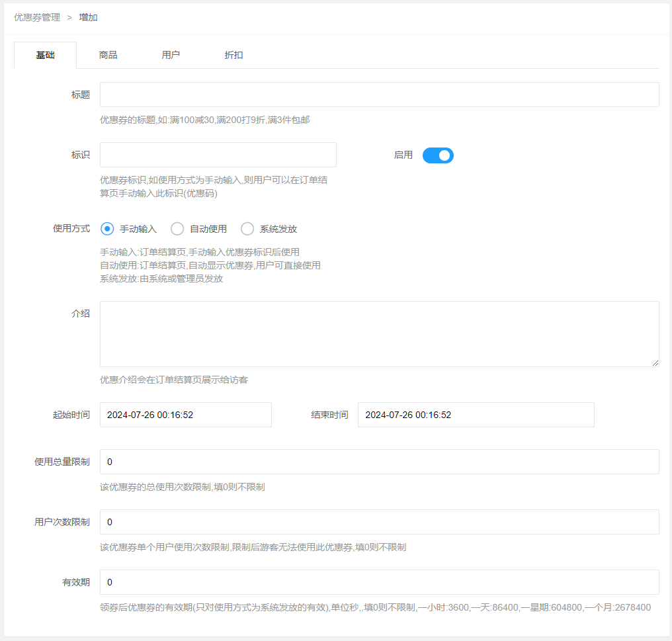Switch to the 用户 tab
The image size is (672, 641).
point(171,56)
